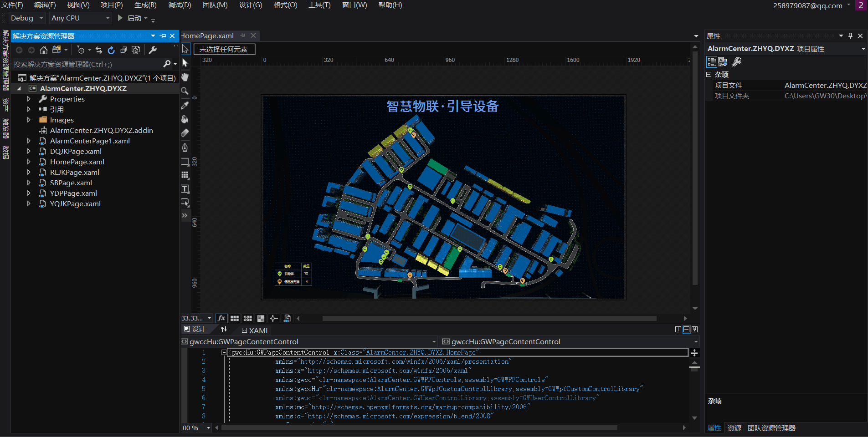
Task: Click the Home icon in Solution Explorer
Action: pyautogui.click(x=44, y=50)
